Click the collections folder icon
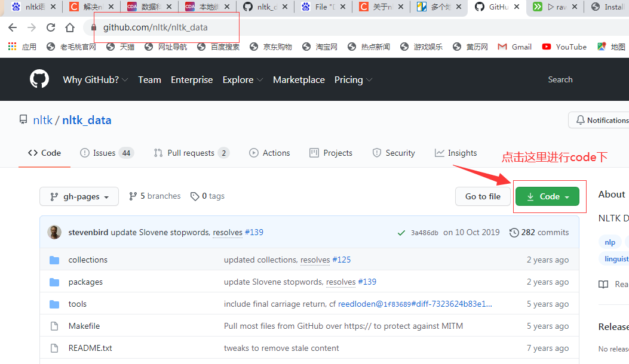Screen dimensions: 629x364 tap(54, 260)
